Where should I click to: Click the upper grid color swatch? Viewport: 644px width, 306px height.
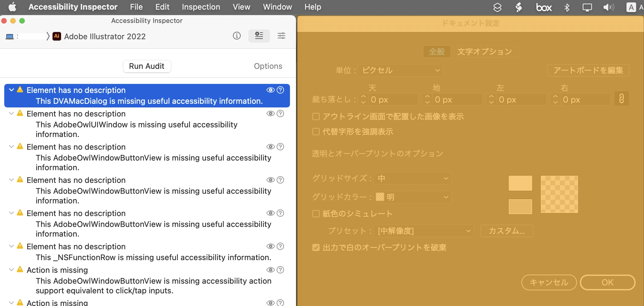coord(520,183)
